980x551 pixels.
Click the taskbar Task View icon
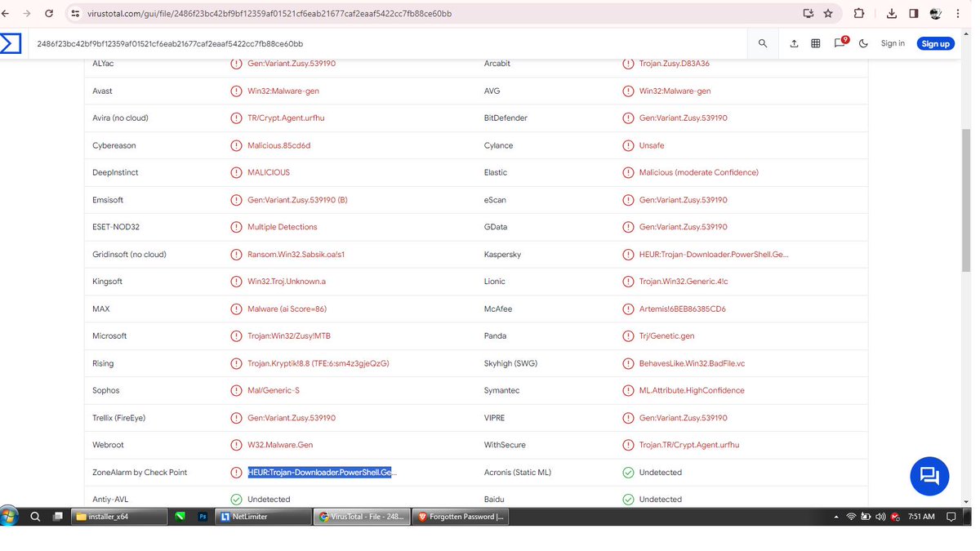pyautogui.click(x=58, y=517)
